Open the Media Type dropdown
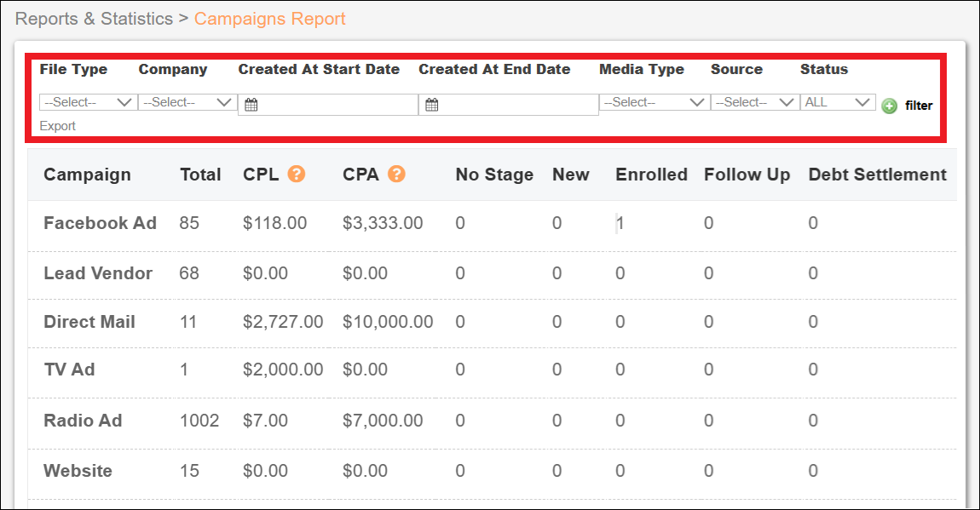The width and height of the screenshot is (980, 510). (x=654, y=102)
